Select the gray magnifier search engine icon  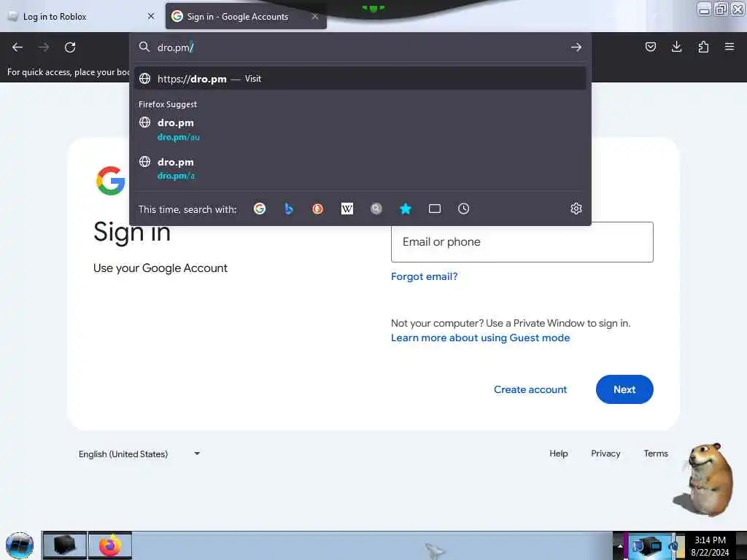pyautogui.click(x=376, y=209)
